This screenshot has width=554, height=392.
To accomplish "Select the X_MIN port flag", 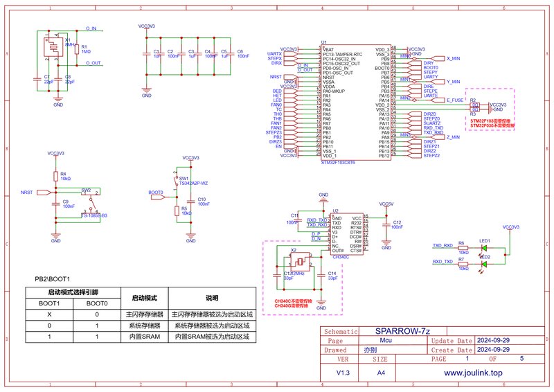I will (x=438, y=59).
